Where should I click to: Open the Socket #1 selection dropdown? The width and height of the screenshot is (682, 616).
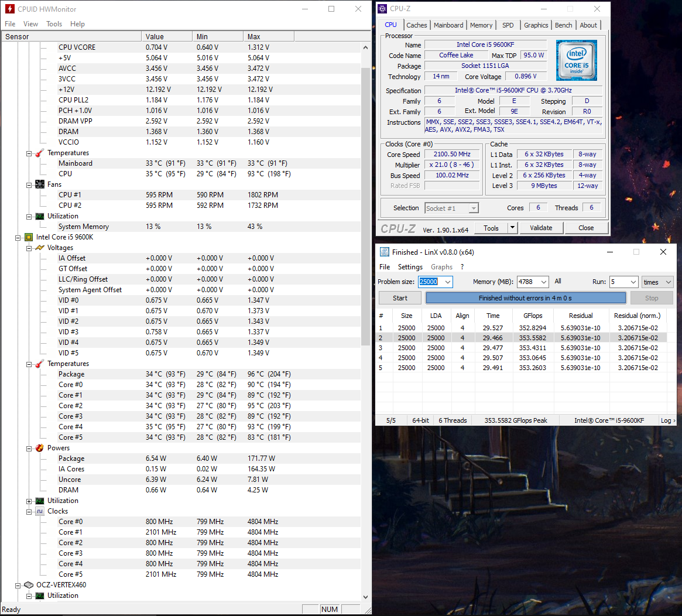pyautogui.click(x=474, y=208)
